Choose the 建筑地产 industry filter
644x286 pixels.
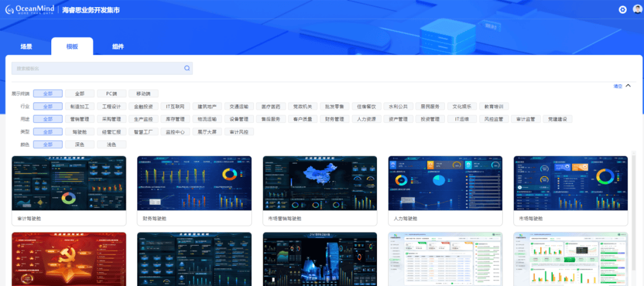click(208, 106)
